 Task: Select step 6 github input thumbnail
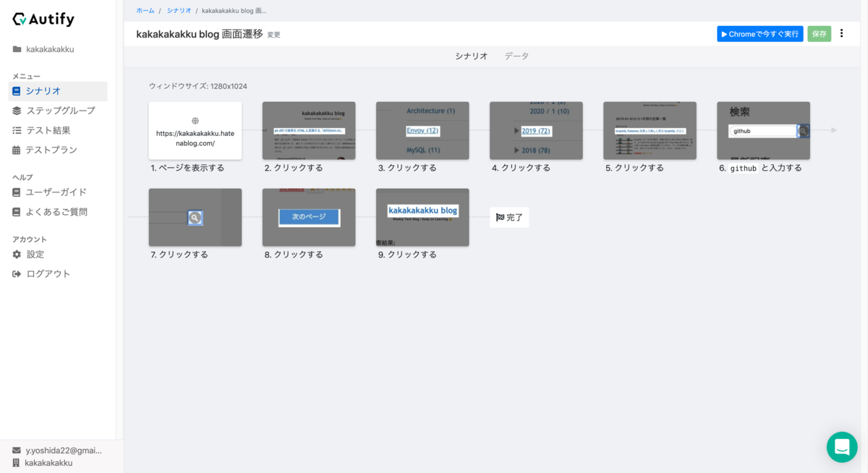click(763, 130)
